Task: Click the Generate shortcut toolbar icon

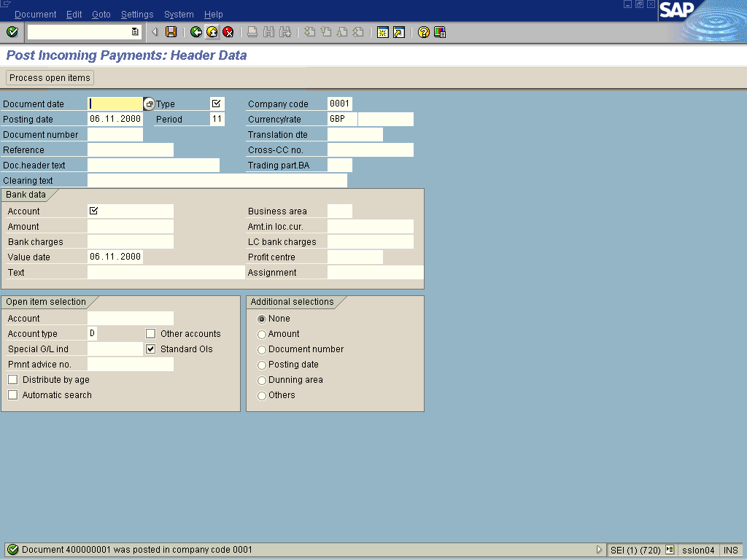Action: 398,32
